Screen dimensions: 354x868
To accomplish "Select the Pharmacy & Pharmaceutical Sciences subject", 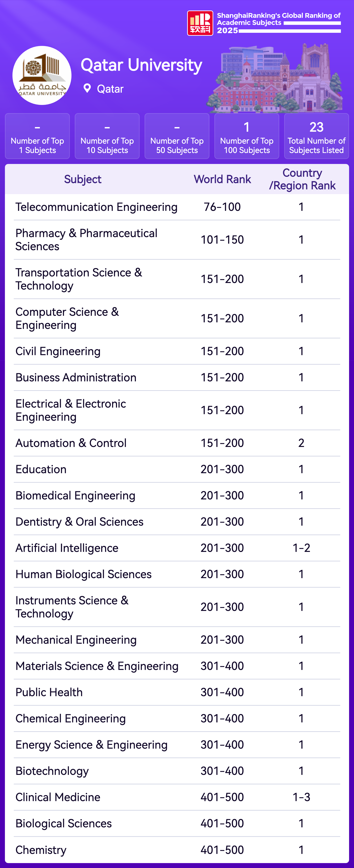I will [86, 240].
